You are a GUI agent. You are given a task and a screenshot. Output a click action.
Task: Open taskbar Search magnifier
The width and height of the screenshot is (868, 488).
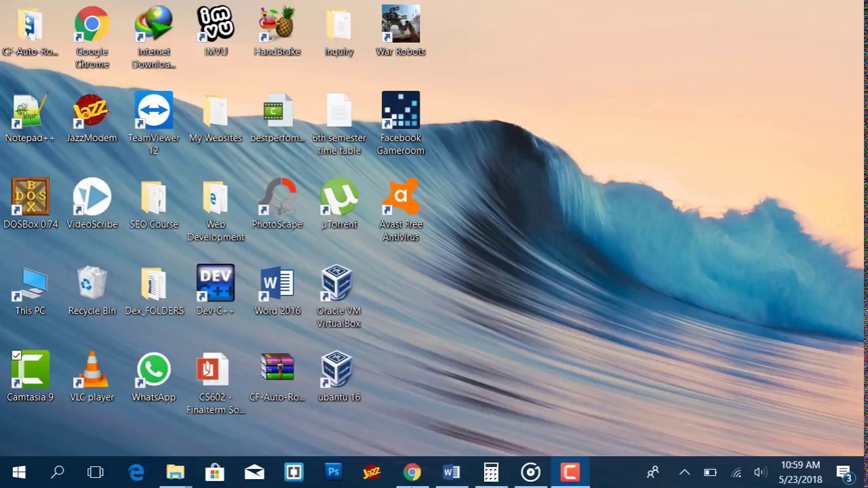pyautogui.click(x=58, y=472)
